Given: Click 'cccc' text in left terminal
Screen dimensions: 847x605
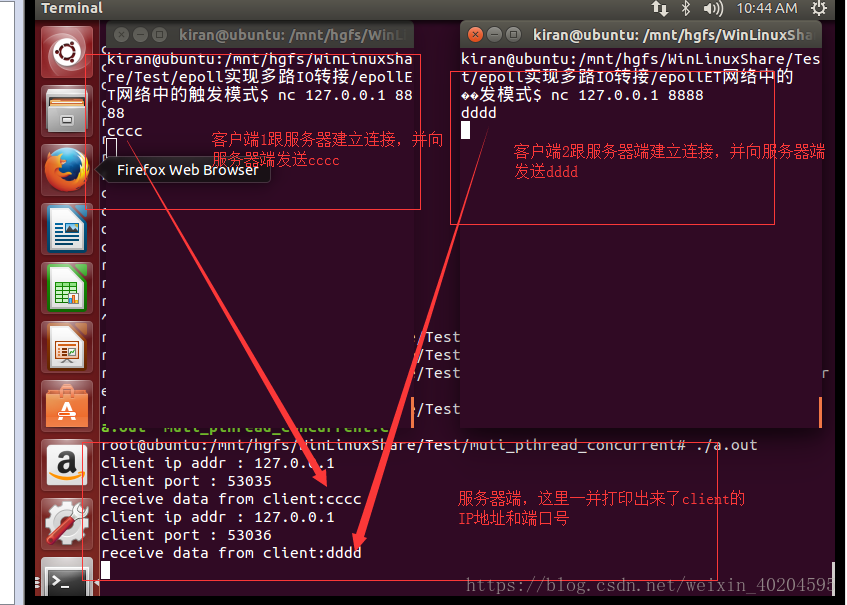Looking at the screenshot, I should coord(125,131).
